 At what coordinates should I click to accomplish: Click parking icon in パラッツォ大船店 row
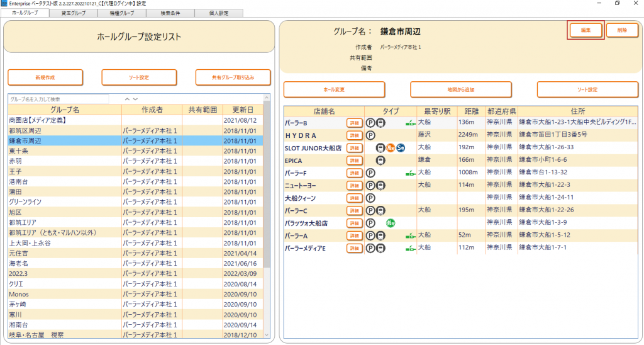tap(370, 223)
